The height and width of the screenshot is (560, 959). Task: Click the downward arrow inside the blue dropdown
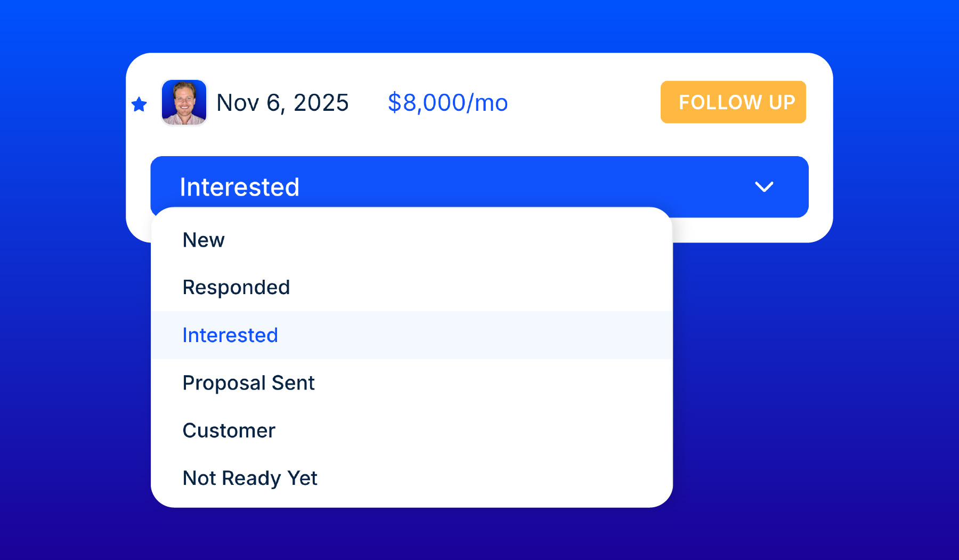point(764,186)
